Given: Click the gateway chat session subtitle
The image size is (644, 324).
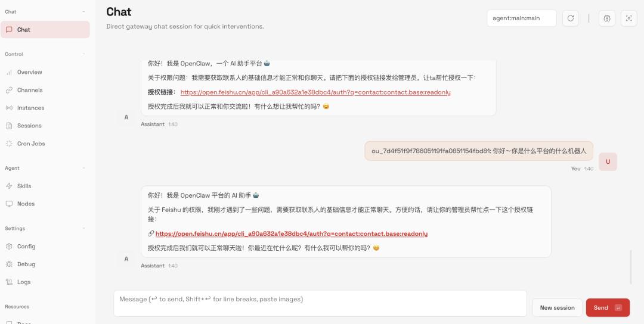Looking at the screenshot, I should point(185,26).
